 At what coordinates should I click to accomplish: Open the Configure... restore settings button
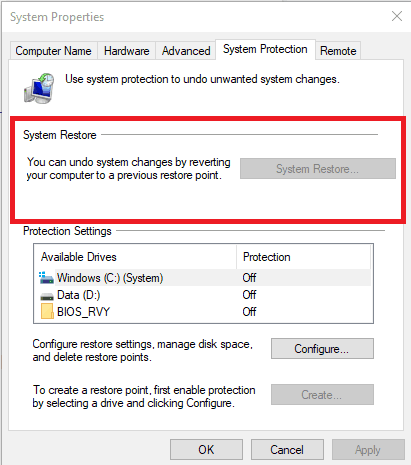tap(322, 349)
